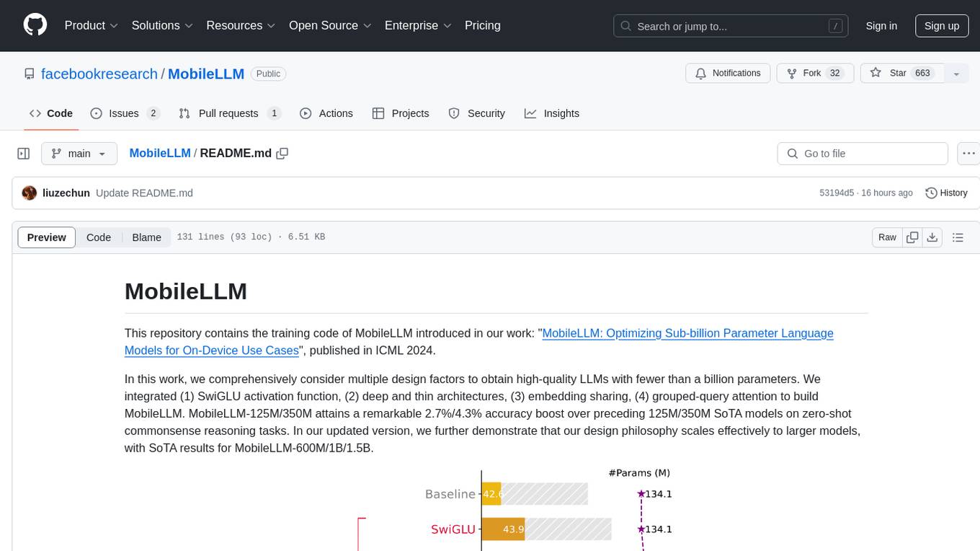The width and height of the screenshot is (980, 551).
Task: Open the facebookresearch owner page
Action: (x=99, y=74)
